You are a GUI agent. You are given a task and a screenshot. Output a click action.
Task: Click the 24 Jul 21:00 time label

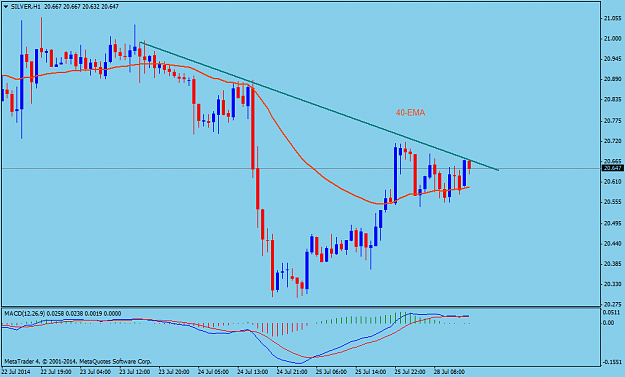[292, 372]
